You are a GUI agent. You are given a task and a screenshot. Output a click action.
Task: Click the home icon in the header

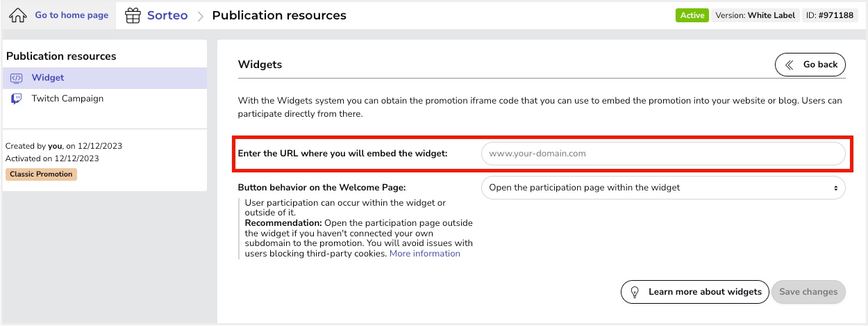point(18,15)
